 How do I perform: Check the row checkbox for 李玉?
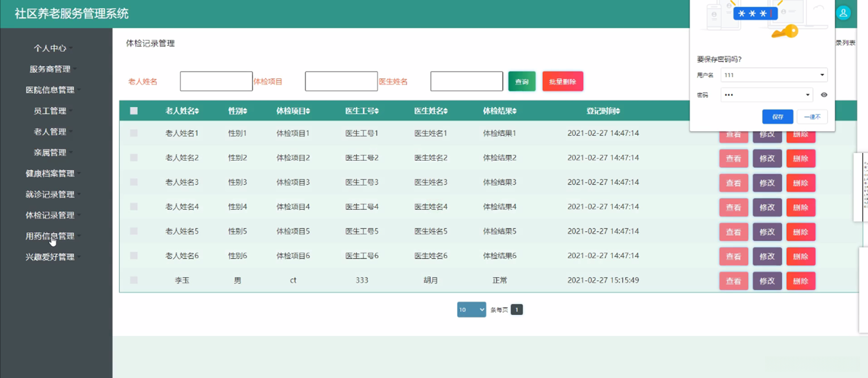pos(134,280)
